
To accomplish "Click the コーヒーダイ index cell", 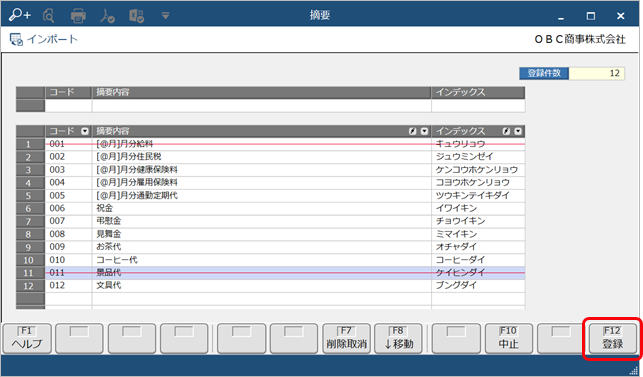I will [478, 260].
